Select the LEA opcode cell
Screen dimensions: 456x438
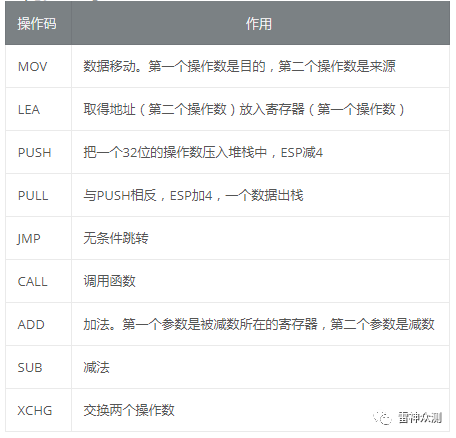[38, 109]
